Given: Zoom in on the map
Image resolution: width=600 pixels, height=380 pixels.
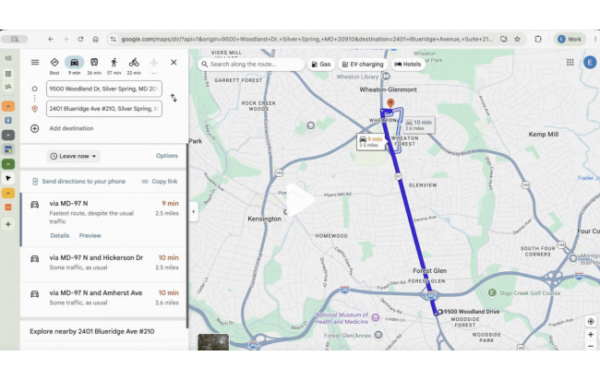Looking at the screenshot, I should click(590, 335).
